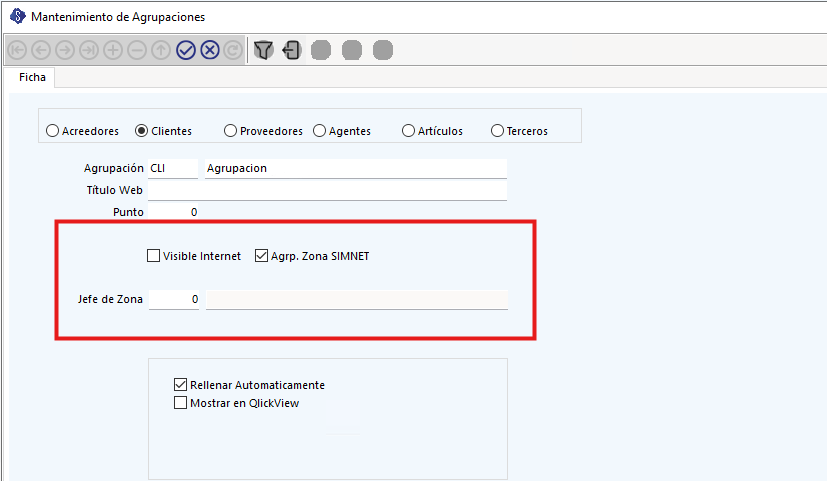Uncheck Agrp. Zona SIMNET checkbox
The height and width of the screenshot is (481, 827).
(x=262, y=256)
